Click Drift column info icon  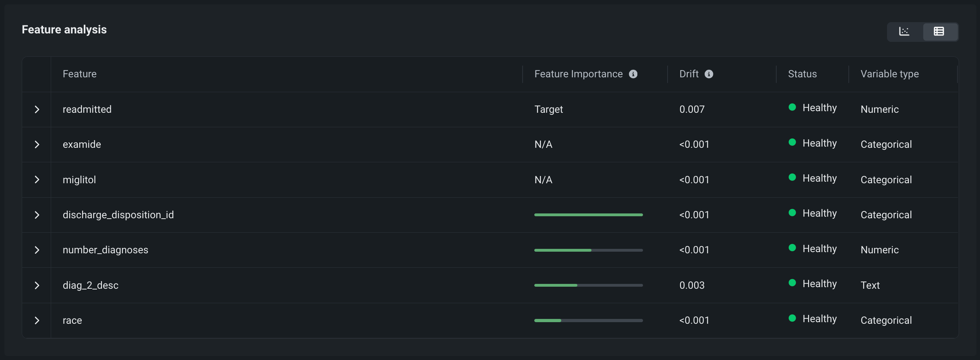click(709, 74)
